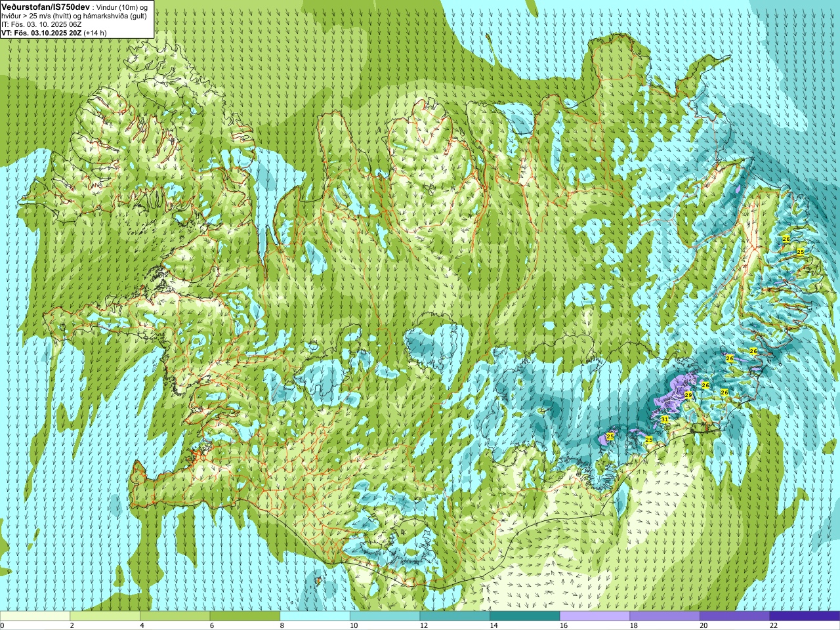Click the '(+14 h)' forecast offset text
This screenshot has height=630, width=840.
95,33
